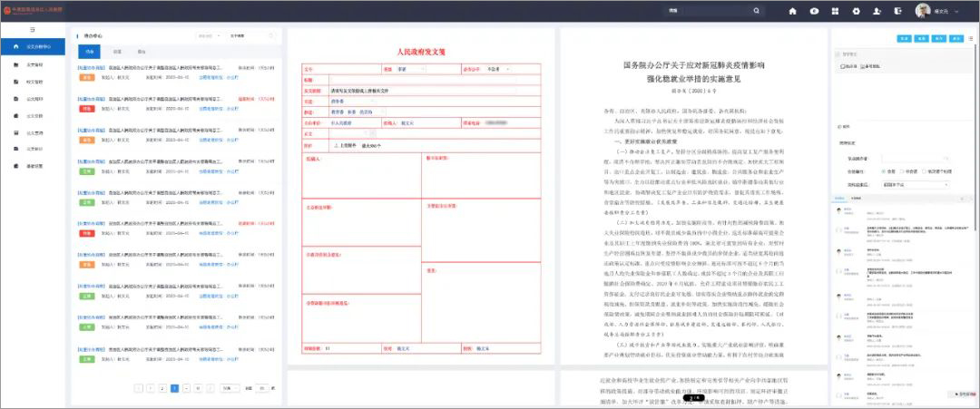Go to previous page with the left arrow

coord(139,388)
